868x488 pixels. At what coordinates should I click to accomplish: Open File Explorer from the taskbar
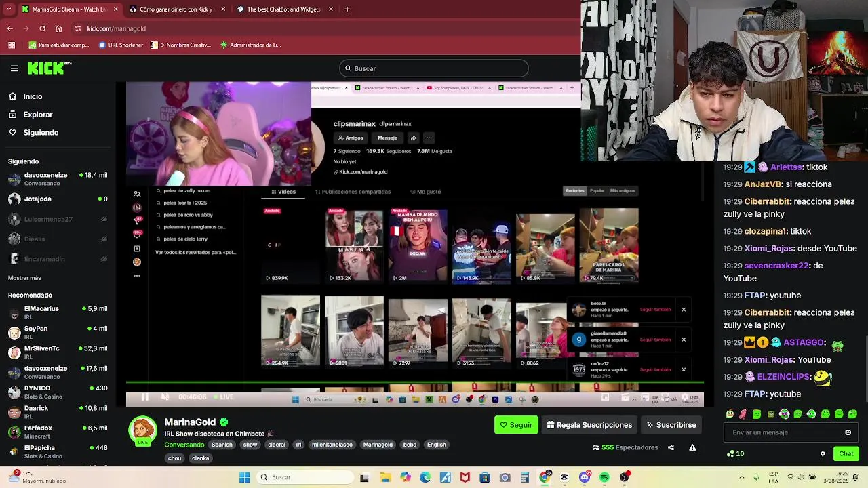tap(385, 477)
